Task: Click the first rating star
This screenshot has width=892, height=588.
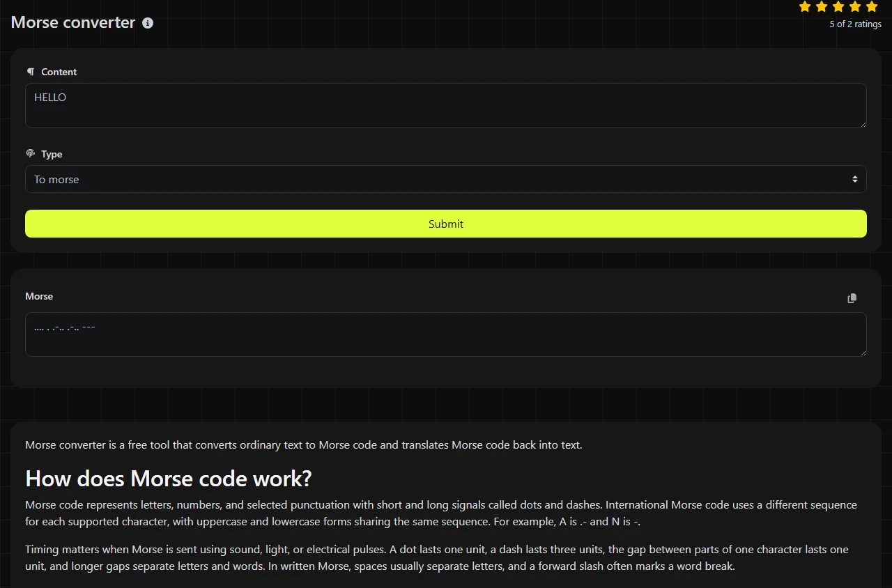Action: (x=805, y=7)
